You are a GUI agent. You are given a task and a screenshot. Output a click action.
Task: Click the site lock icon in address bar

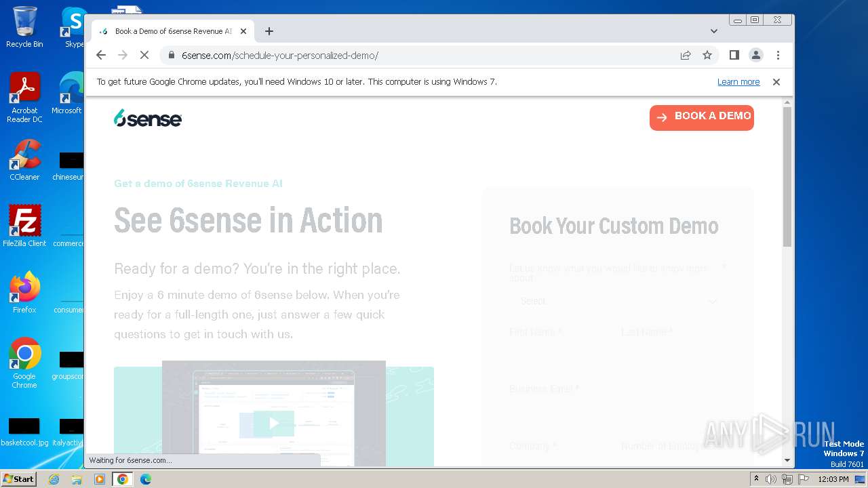172,56
